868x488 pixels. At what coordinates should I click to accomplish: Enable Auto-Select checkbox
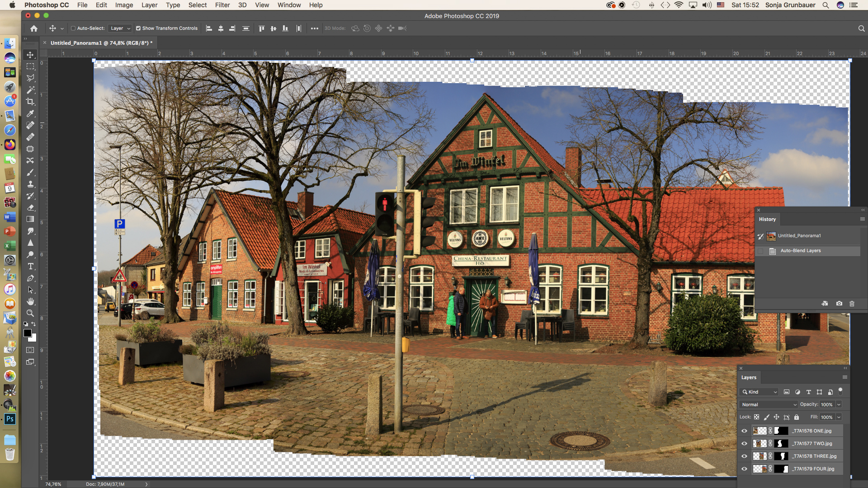click(x=73, y=28)
